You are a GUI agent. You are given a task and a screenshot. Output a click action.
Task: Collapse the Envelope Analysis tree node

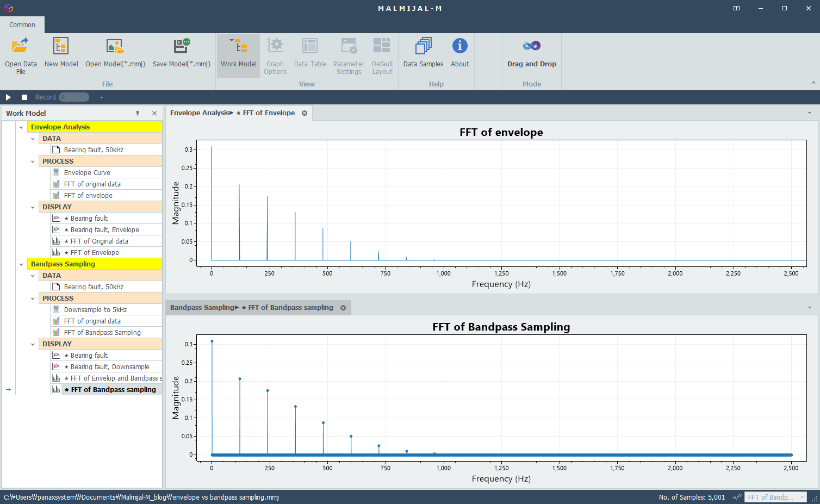pos(21,127)
